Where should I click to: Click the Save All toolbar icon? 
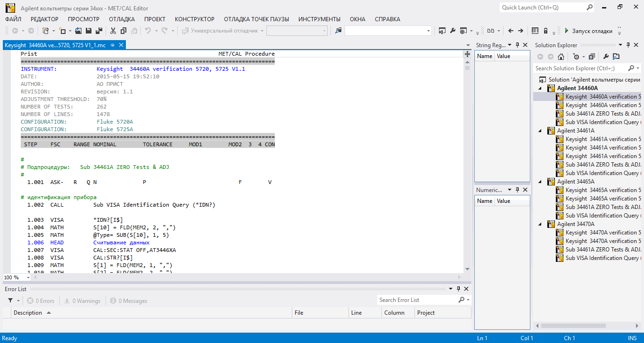(x=99, y=31)
